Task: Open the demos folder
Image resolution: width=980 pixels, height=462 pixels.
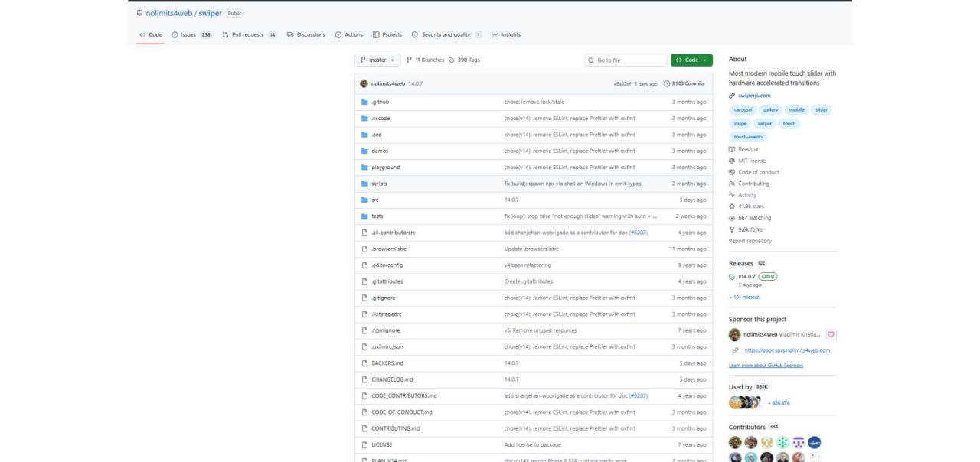Action: (380, 151)
